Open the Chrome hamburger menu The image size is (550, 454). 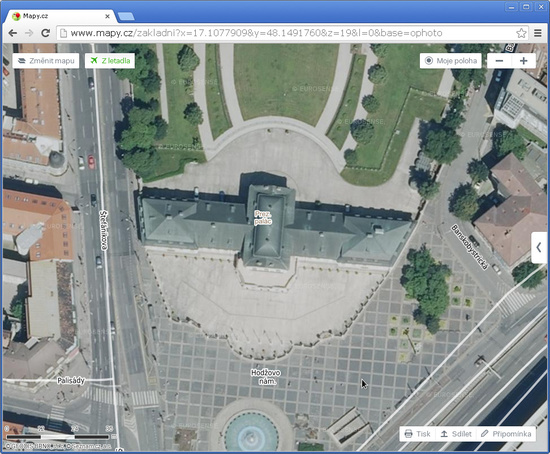click(x=538, y=33)
